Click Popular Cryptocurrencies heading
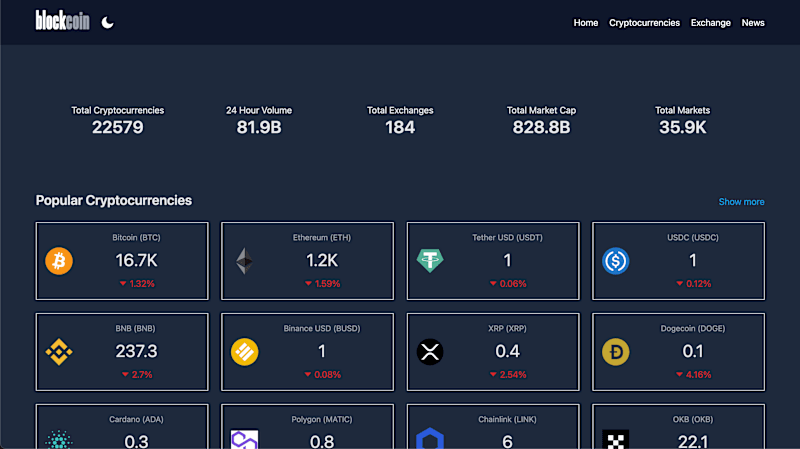The image size is (800, 449). click(x=114, y=201)
